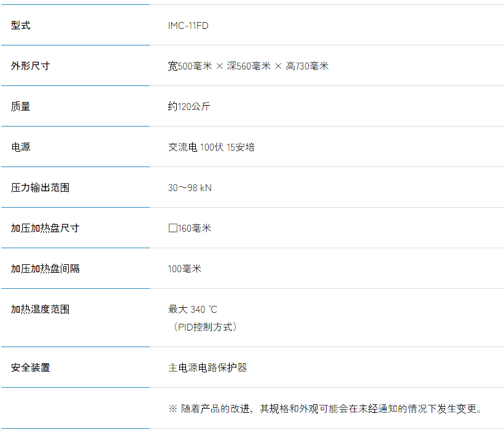This screenshot has width=504, height=435.
Task: Click the temperature value 最大 340 ℃
Action: point(193,310)
